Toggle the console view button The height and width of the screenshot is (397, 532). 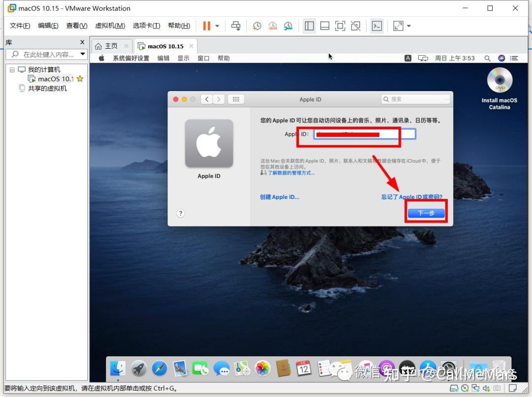(x=377, y=26)
